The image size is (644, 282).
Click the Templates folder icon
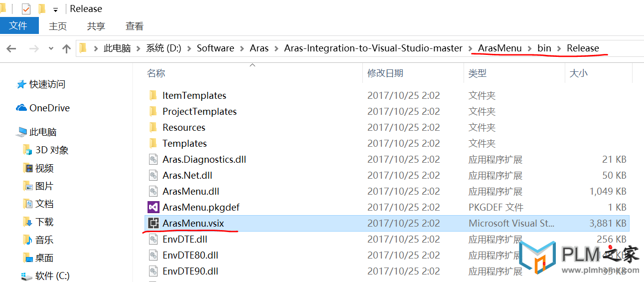(x=154, y=143)
